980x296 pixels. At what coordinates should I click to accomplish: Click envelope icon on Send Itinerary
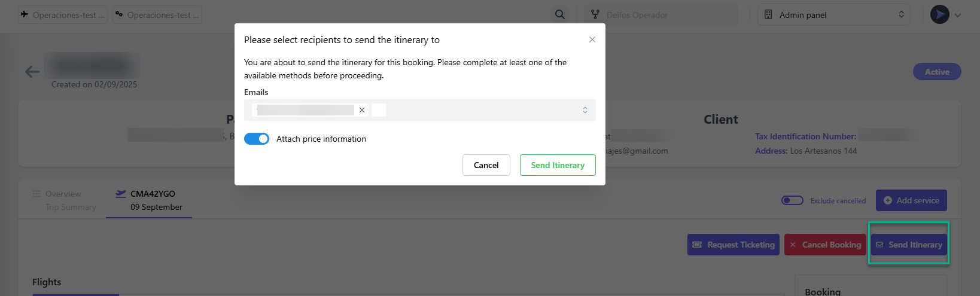[879, 245]
